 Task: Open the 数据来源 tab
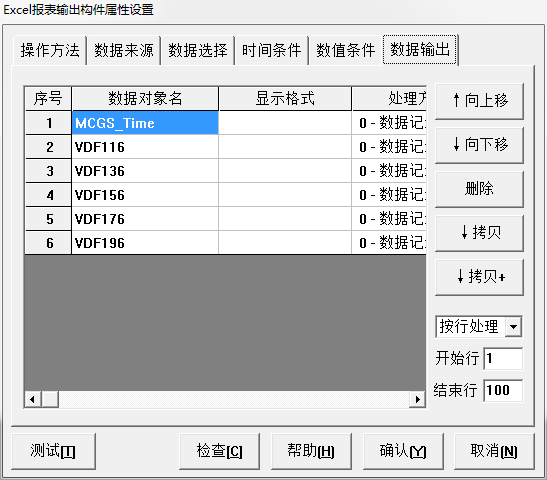(x=124, y=50)
